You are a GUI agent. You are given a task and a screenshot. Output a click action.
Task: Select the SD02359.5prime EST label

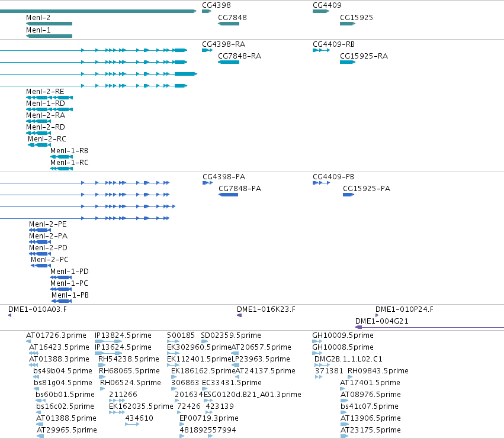pos(231,335)
